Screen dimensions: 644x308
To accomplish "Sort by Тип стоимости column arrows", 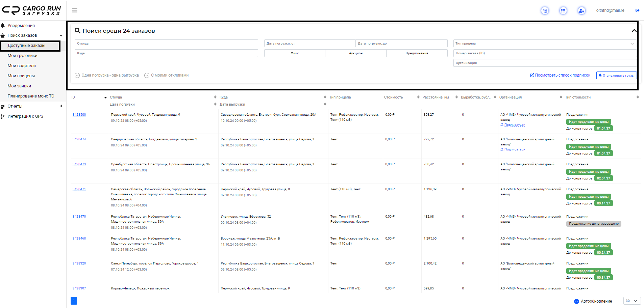I will point(638,97).
